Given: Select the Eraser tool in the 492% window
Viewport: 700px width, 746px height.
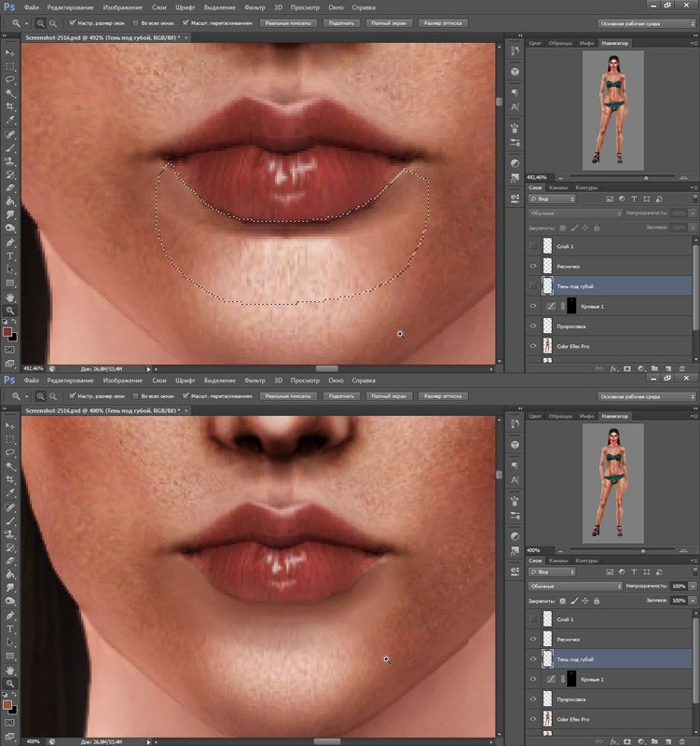Looking at the screenshot, I should coord(10,188).
